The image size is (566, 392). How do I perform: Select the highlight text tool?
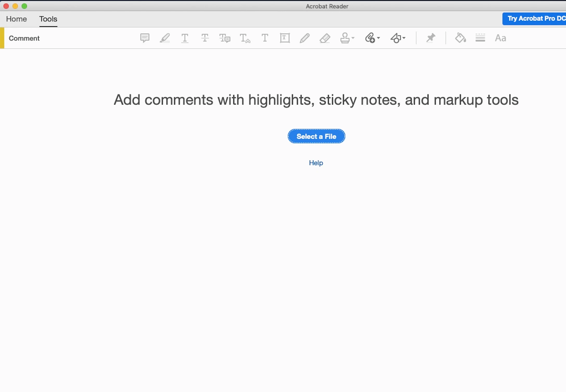point(165,38)
